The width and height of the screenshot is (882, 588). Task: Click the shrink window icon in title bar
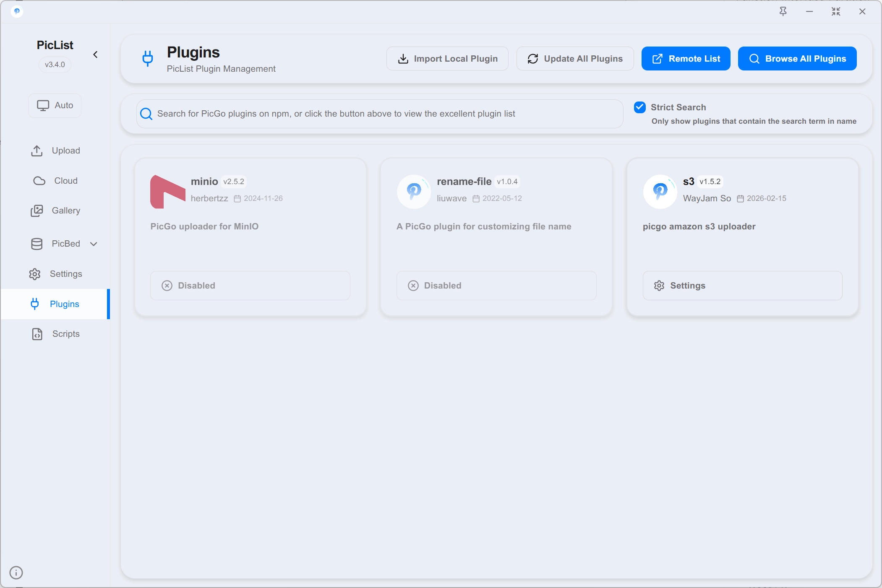click(x=836, y=11)
